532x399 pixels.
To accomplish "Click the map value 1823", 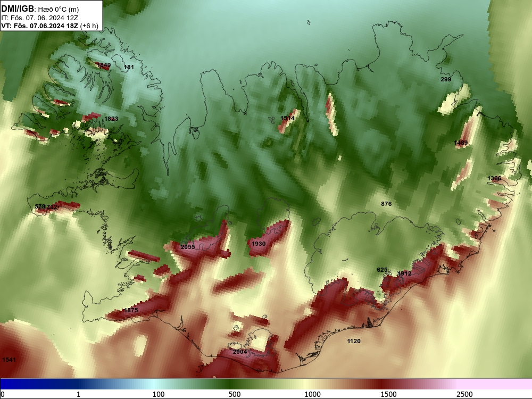I will point(111,119).
